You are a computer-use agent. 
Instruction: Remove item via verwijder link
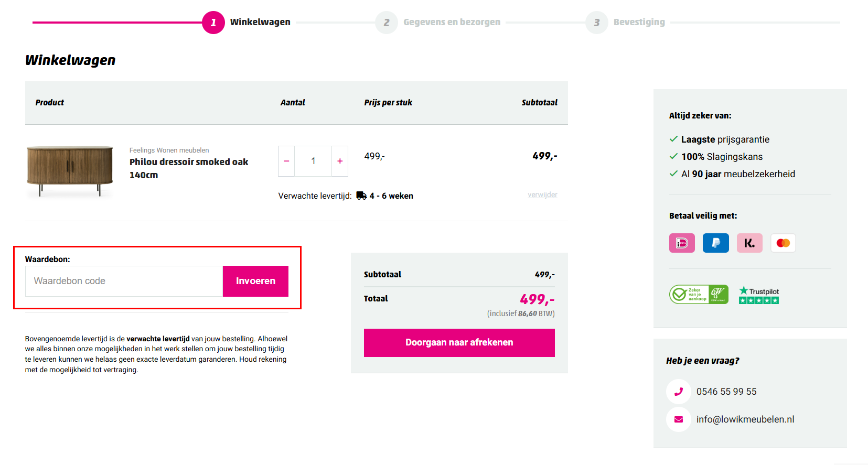click(542, 194)
